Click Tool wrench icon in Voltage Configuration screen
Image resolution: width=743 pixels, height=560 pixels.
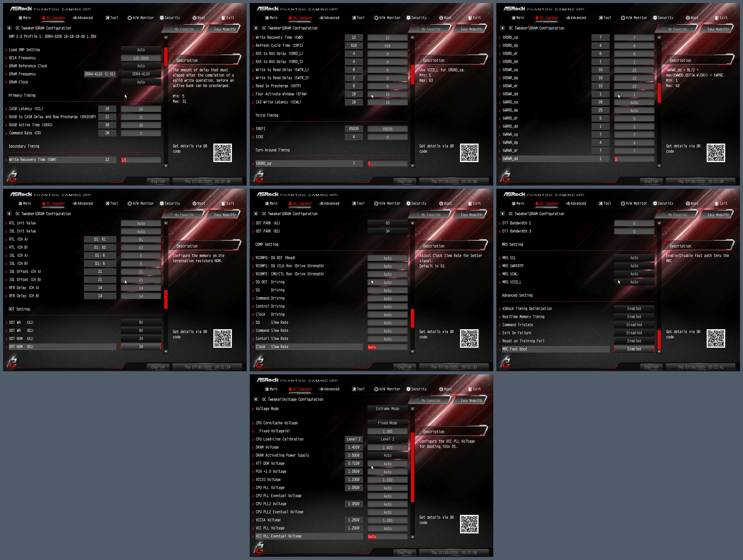(354, 389)
